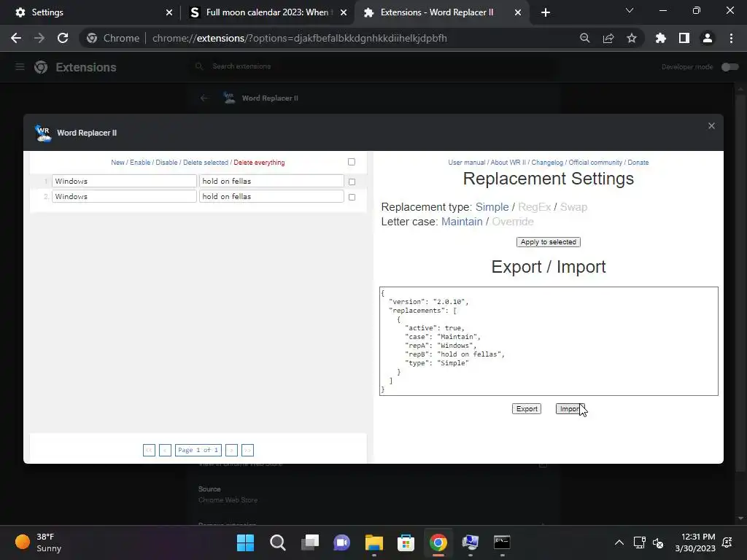Reload the extensions page

point(63,38)
